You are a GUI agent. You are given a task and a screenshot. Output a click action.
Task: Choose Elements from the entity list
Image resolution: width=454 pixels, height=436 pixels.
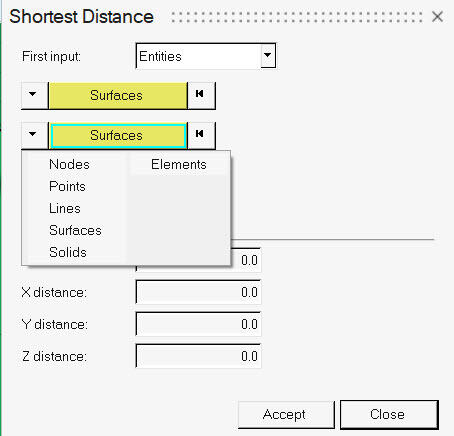179,164
